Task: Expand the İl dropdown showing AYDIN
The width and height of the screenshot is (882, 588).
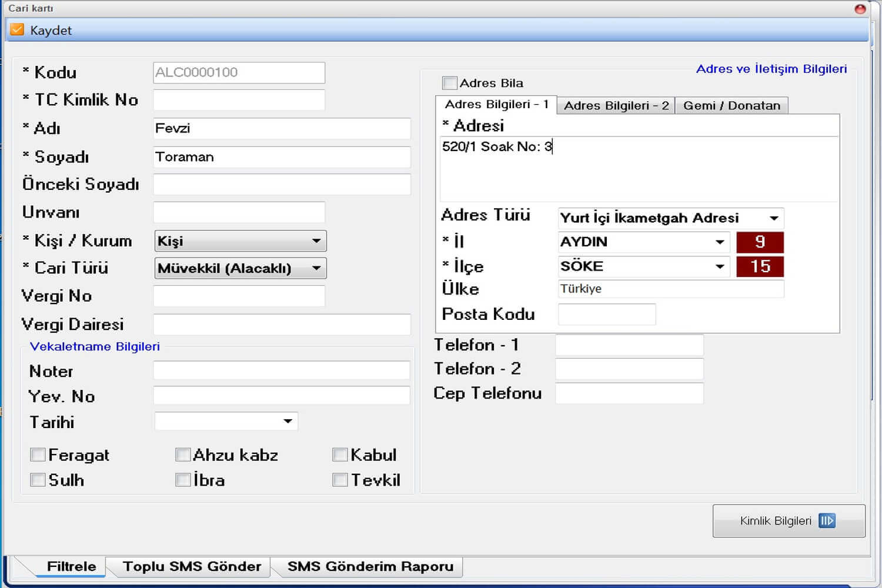Action: click(x=720, y=242)
